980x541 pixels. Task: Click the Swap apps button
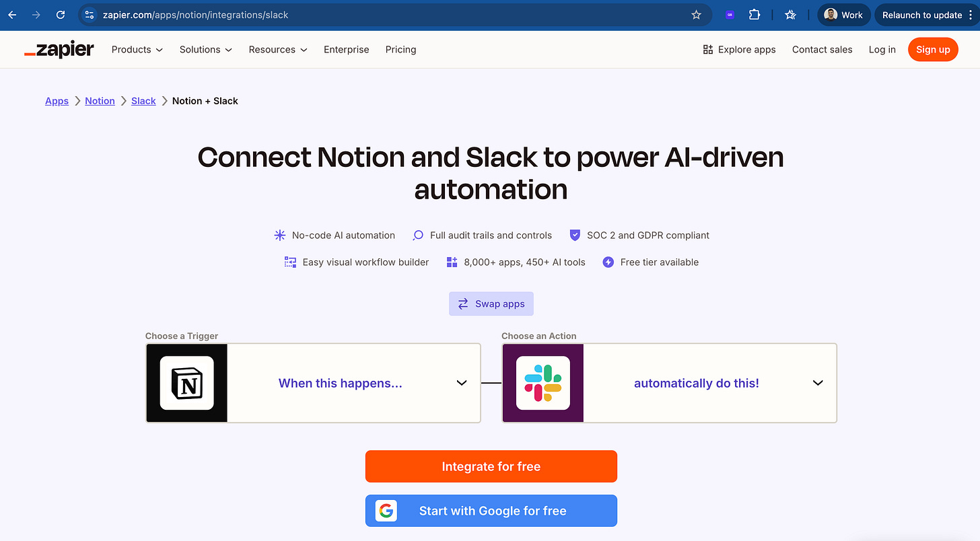(491, 304)
